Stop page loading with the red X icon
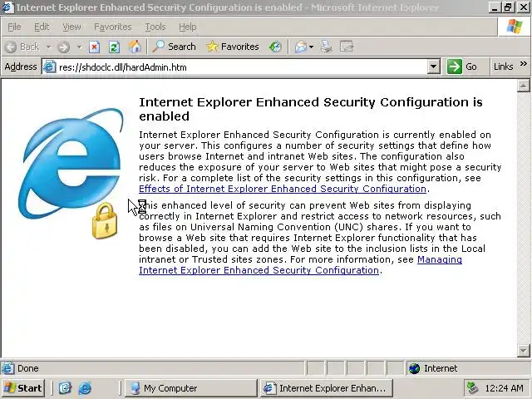Image resolution: width=532 pixels, height=399 pixels. click(x=94, y=47)
